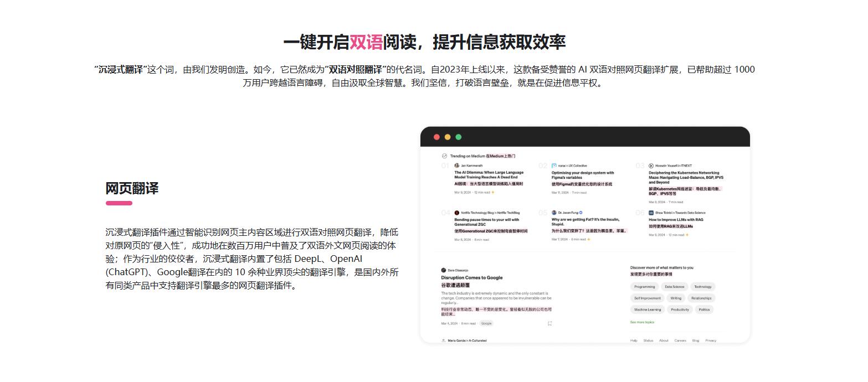Click the Blog footer link
868x382 pixels.
[696, 340]
